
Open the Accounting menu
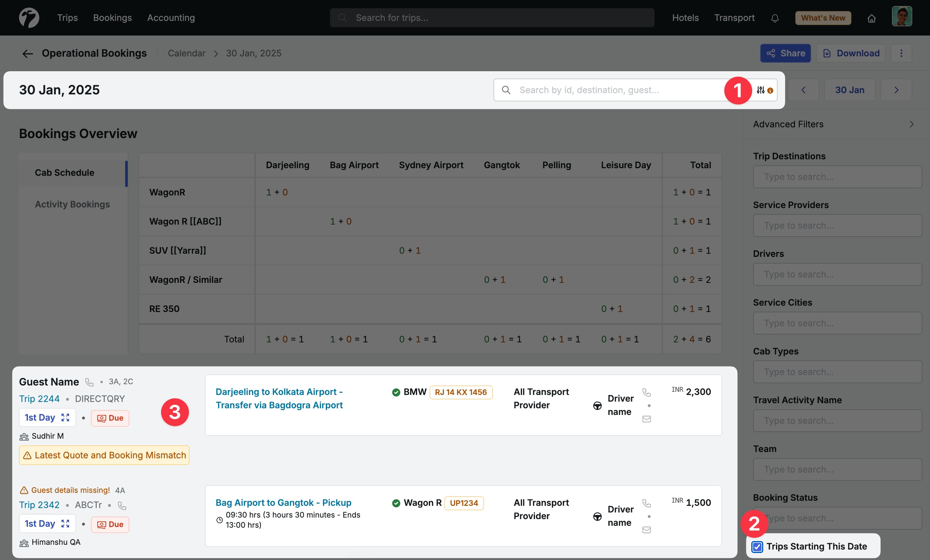point(171,18)
